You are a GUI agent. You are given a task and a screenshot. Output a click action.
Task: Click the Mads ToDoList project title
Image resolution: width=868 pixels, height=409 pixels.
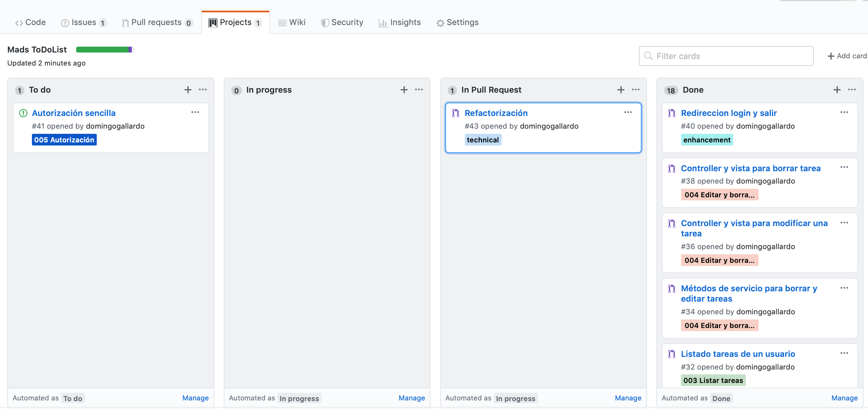pos(37,50)
